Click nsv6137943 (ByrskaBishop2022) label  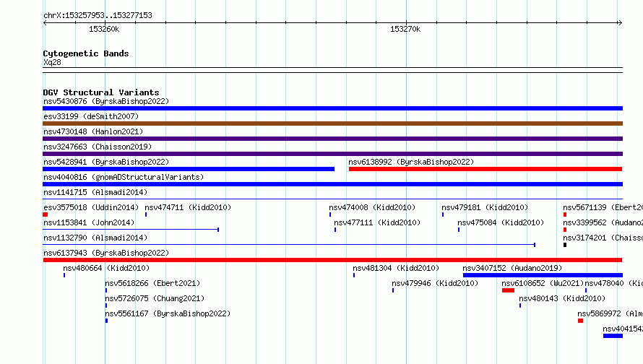[106, 253]
